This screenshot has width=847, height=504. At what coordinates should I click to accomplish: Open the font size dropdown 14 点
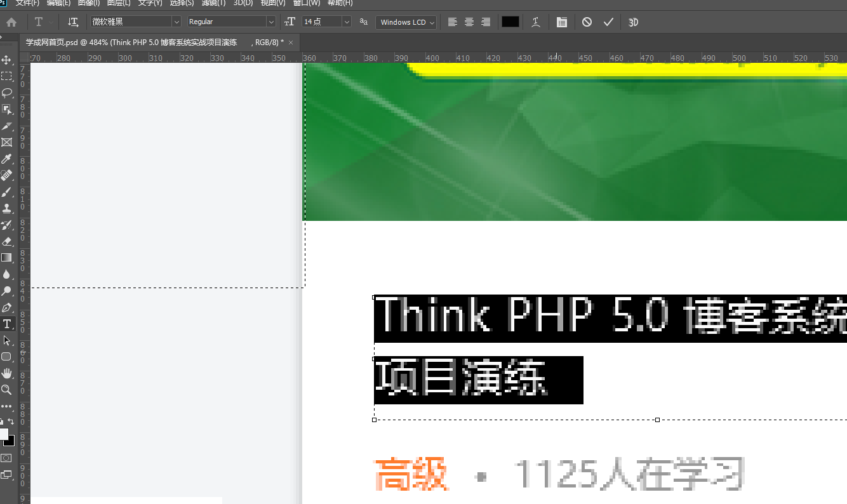coord(326,22)
